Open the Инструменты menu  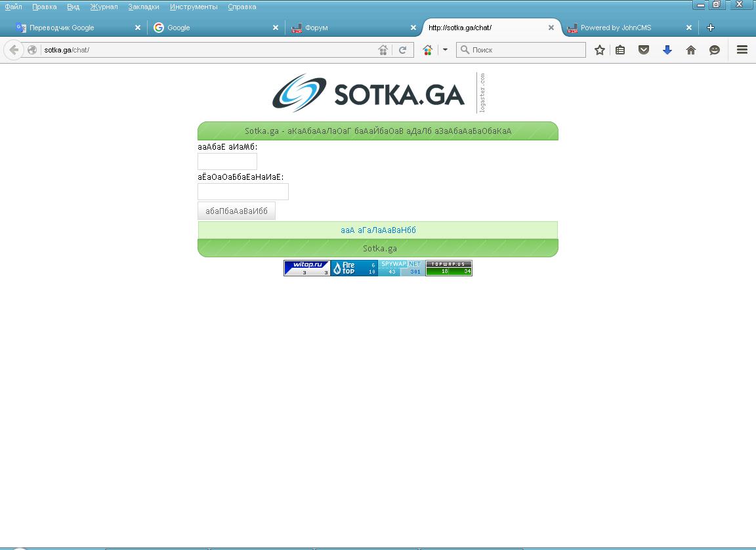[194, 7]
